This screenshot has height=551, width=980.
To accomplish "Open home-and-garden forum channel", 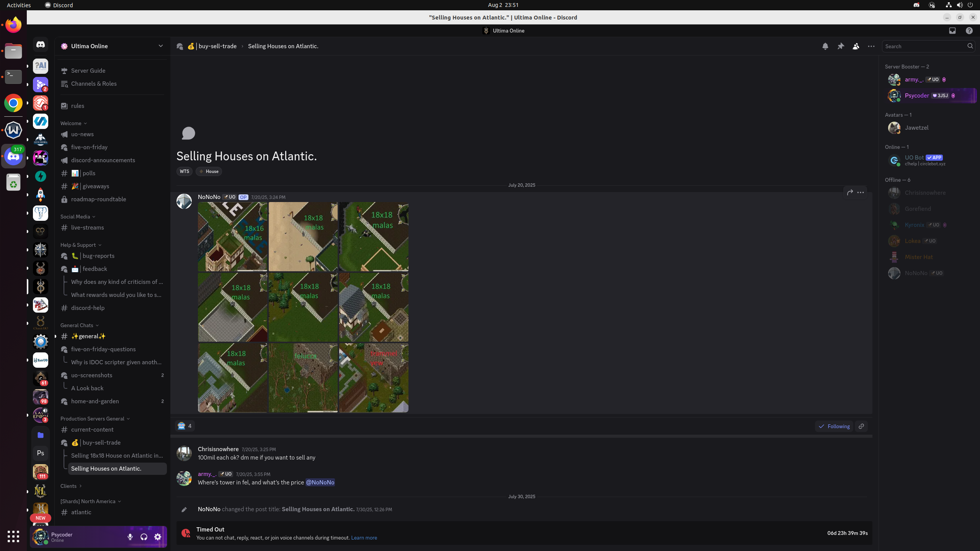I will point(112,401).
